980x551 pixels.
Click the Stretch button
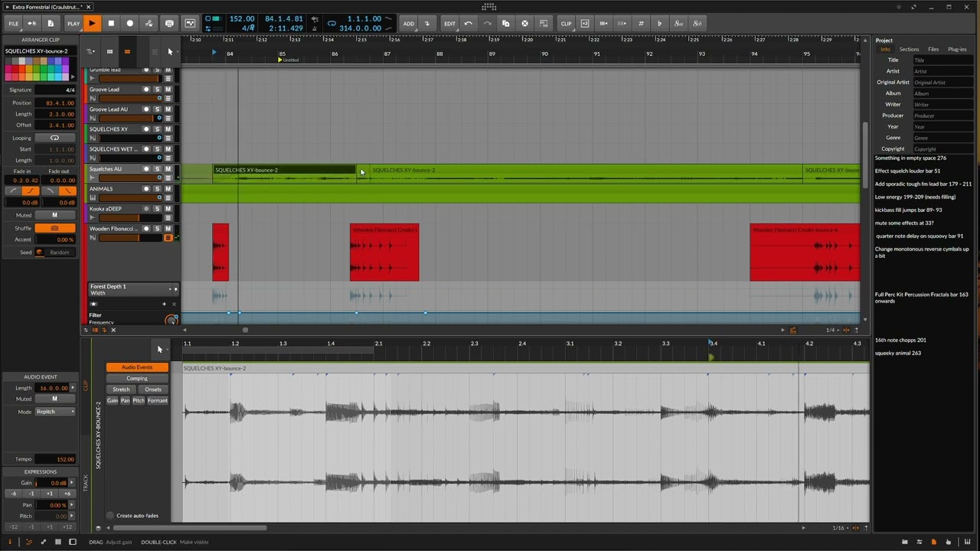121,390
